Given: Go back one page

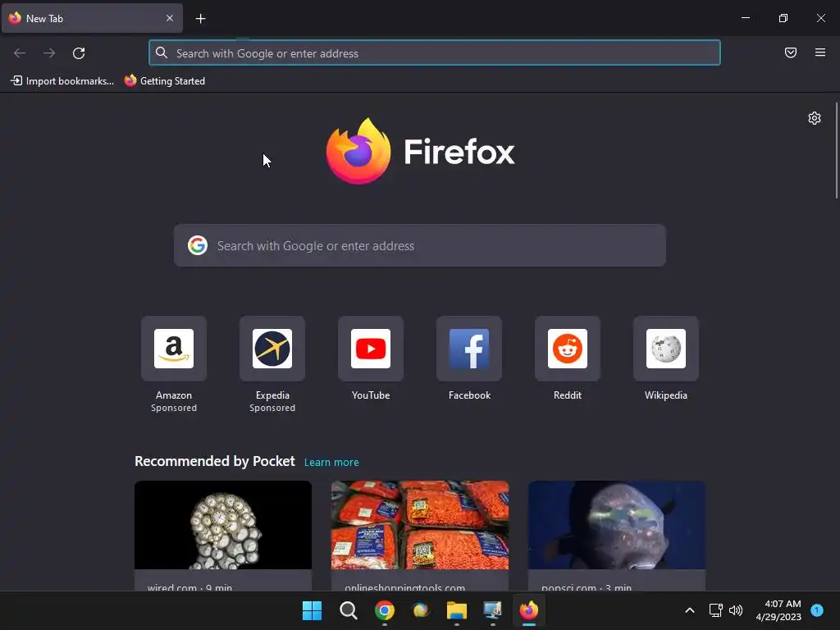Looking at the screenshot, I should pos(20,53).
